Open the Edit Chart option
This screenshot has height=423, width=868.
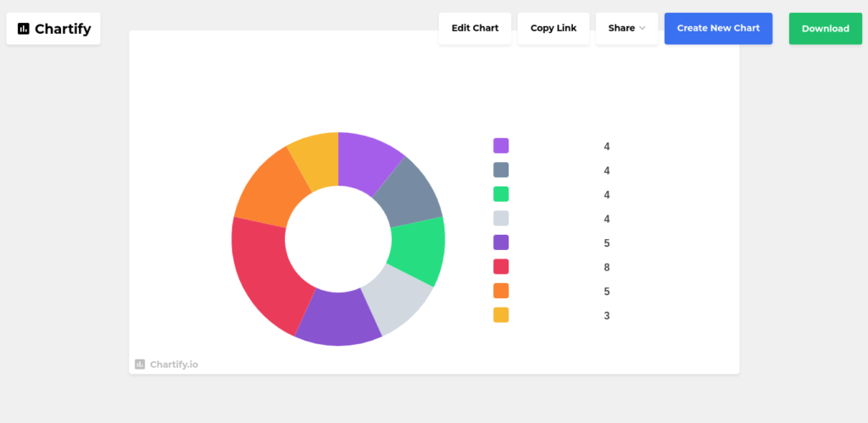[x=475, y=28]
